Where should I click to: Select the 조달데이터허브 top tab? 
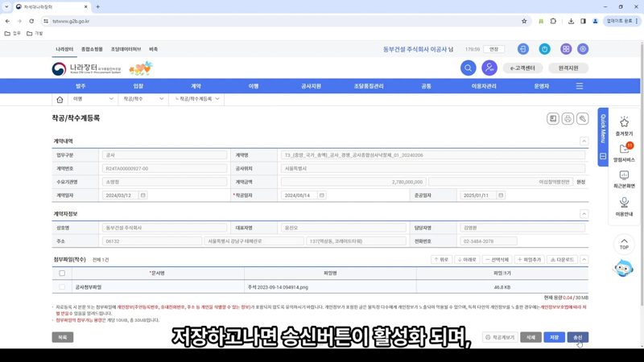coord(126,49)
